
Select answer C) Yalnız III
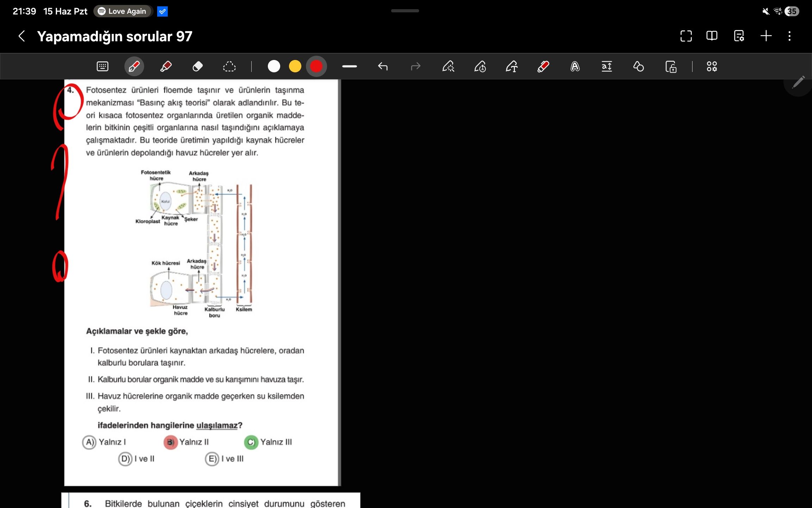point(268,442)
